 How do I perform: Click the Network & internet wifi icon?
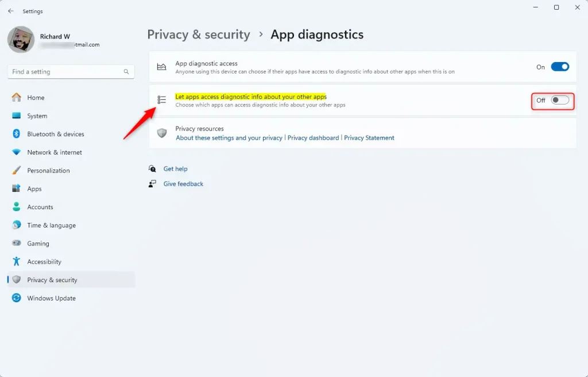coord(17,152)
